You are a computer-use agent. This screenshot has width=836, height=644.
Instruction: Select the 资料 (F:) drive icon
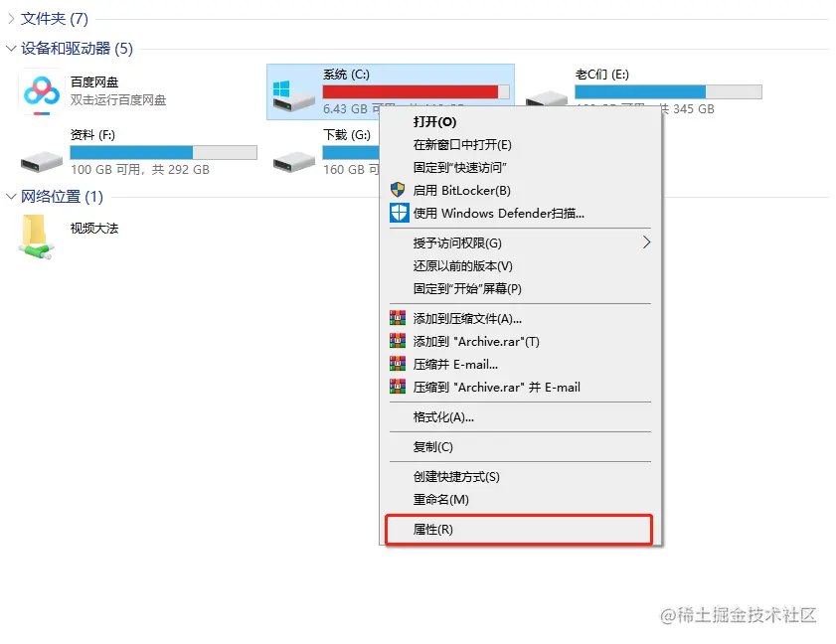pyautogui.click(x=42, y=161)
